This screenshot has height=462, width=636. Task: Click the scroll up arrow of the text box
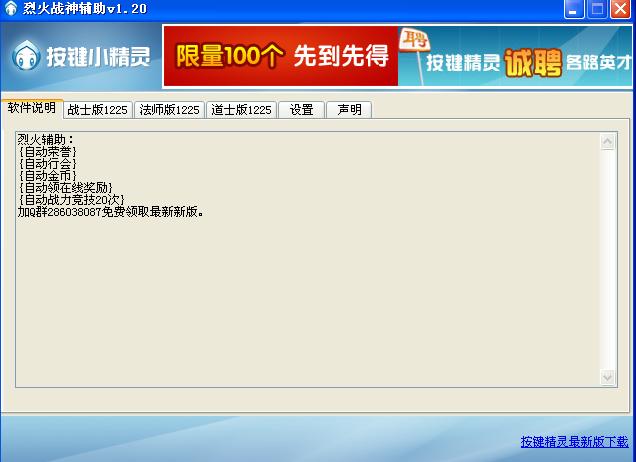coord(608,142)
